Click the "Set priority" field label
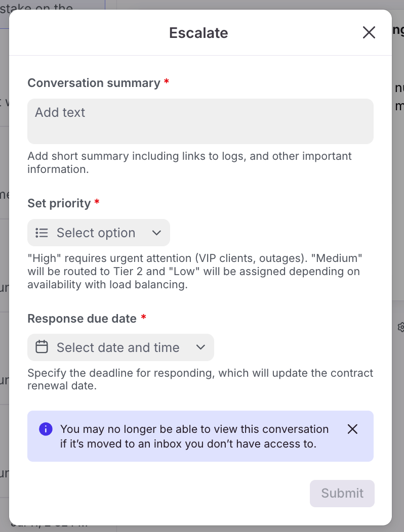Viewport: 404px width, 532px height. 59,203
